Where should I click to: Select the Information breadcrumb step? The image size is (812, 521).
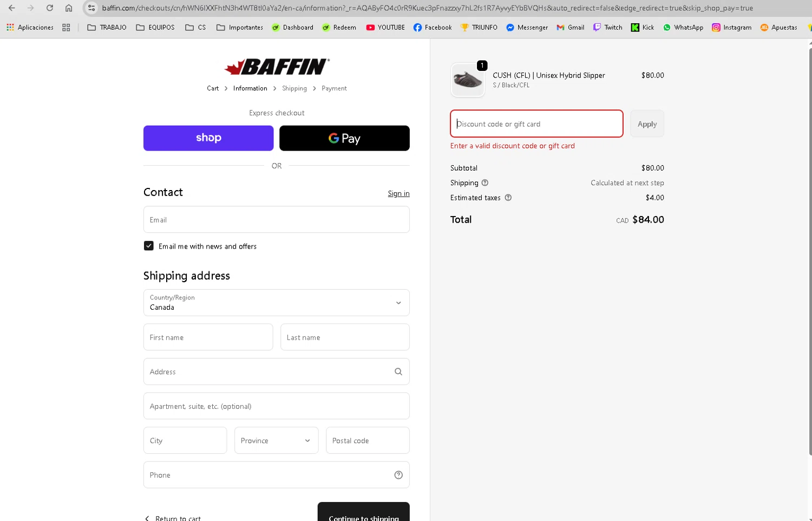(250, 88)
